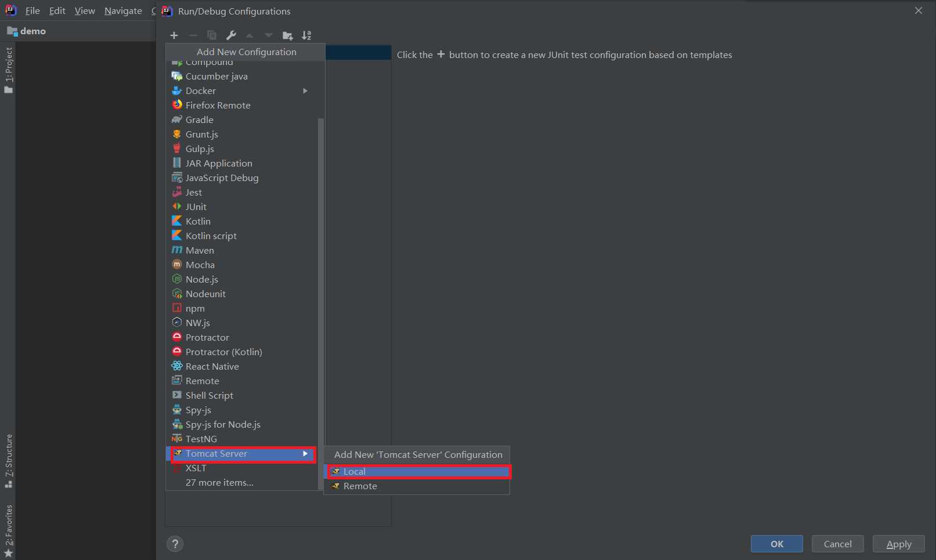This screenshot has width=936, height=560.
Task: Open the Favorites tool window tab
Action: point(8,530)
